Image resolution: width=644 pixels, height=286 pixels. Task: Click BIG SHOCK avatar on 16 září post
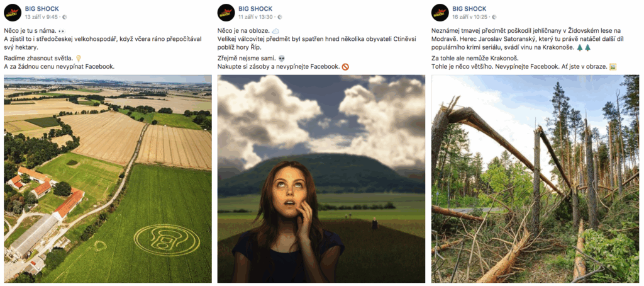pyautogui.click(x=440, y=12)
